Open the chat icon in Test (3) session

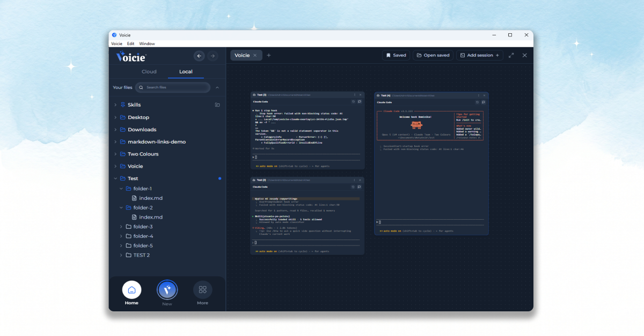[360, 101]
